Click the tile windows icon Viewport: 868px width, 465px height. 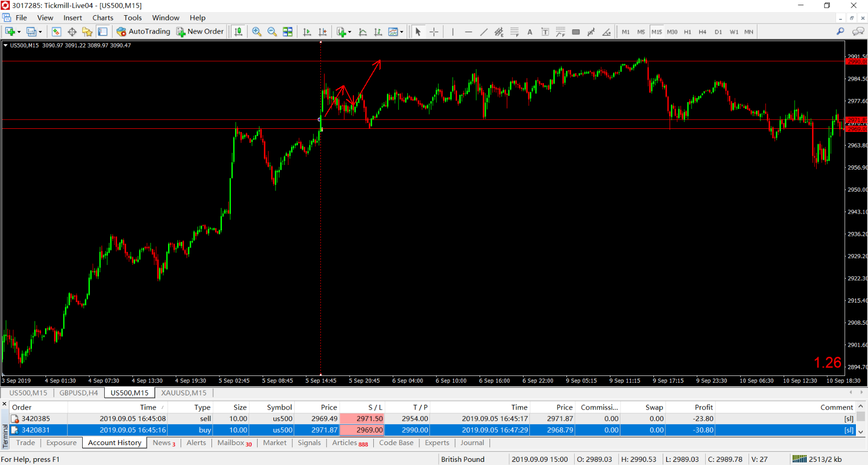287,32
